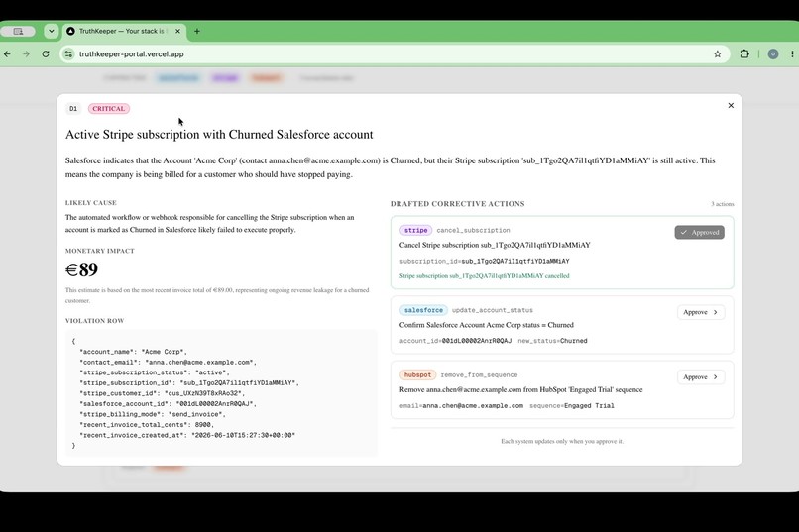799x532 pixels.
Task: Click the subscription_id parameter line
Action: pos(484,261)
